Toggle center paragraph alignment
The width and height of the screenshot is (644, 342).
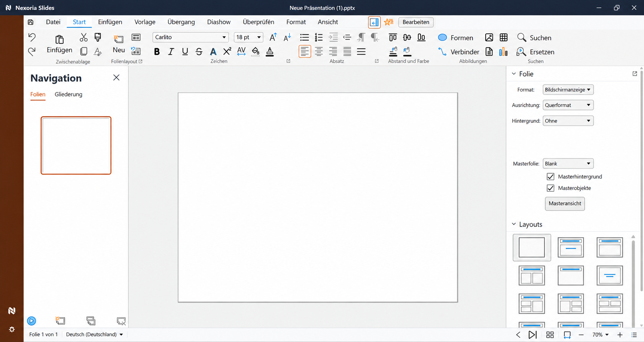click(319, 52)
